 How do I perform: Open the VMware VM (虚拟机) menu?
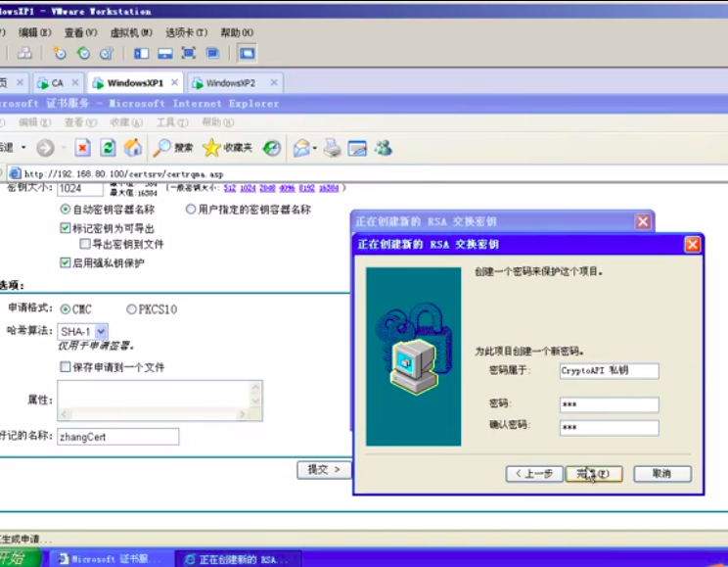[131, 32]
